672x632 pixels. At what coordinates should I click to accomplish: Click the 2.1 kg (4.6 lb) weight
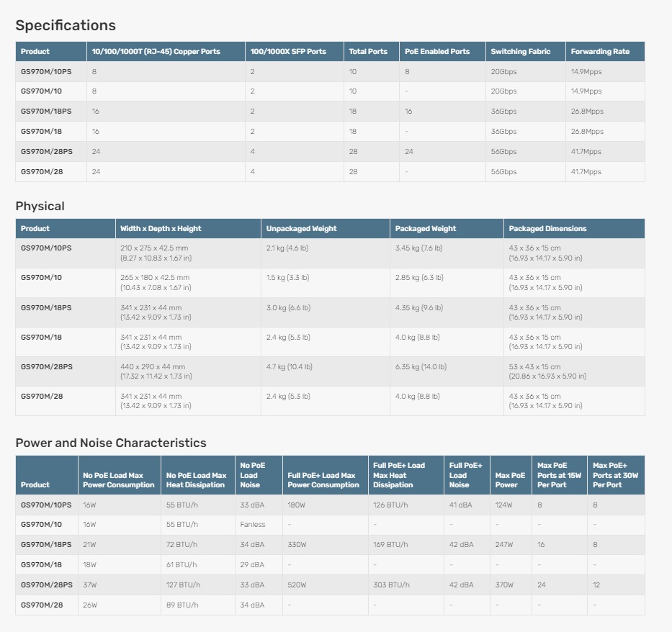click(x=287, y=248)
